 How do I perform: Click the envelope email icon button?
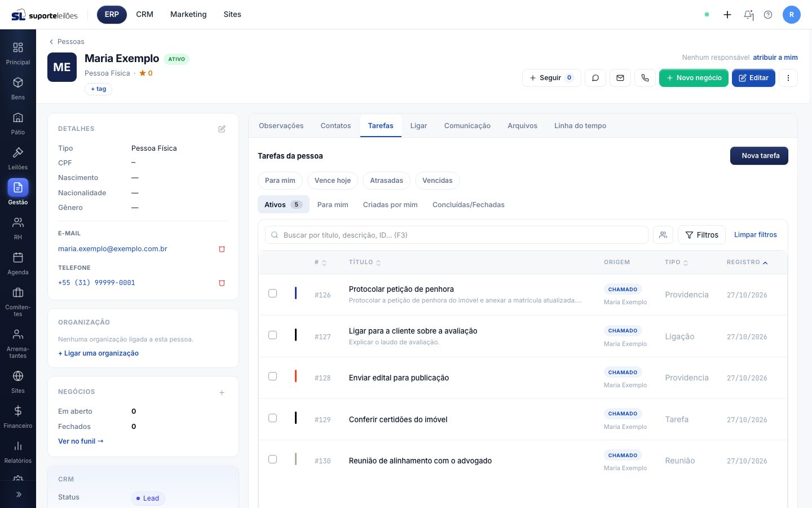(620, 78)
